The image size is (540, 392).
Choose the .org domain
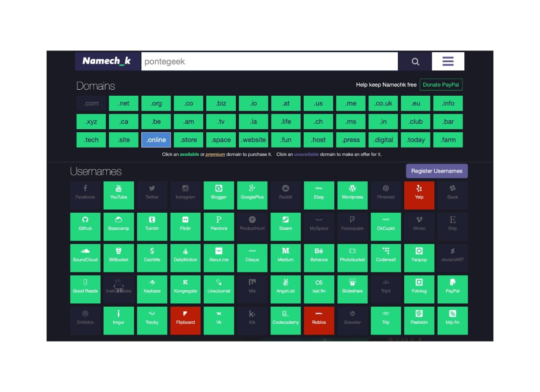tap(156, 104)
